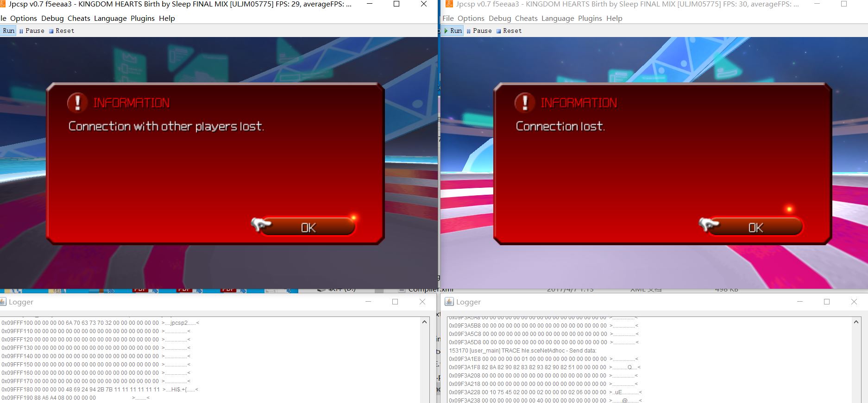
Task: Open the Cheats menu in left window
Action: 79,19
